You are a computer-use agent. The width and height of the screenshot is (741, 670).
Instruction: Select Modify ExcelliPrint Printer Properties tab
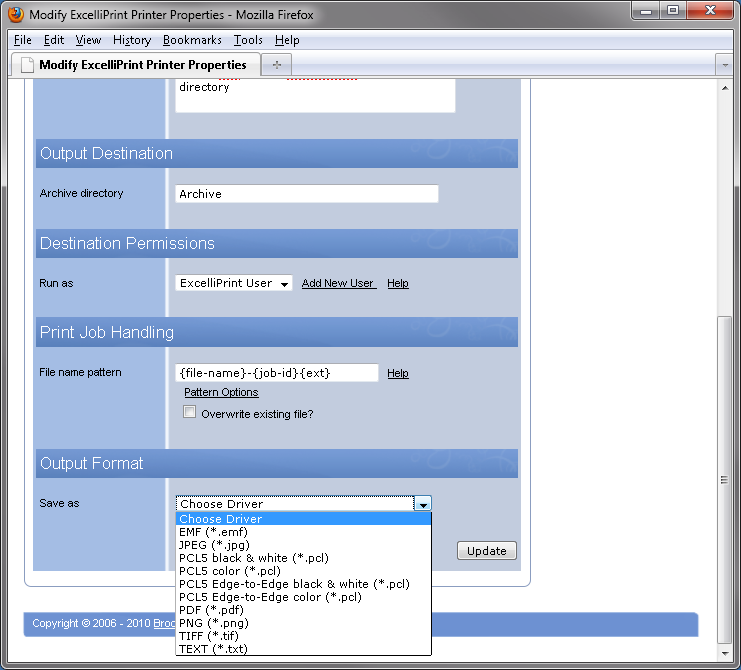136,65
